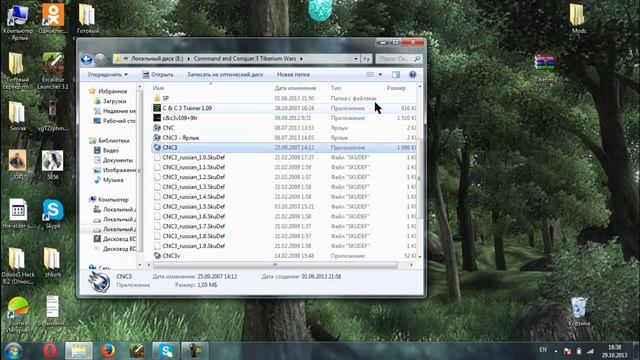Select the C & C 3 Trainer 1.09 file
640x360 pixels.
click(284, 108)
